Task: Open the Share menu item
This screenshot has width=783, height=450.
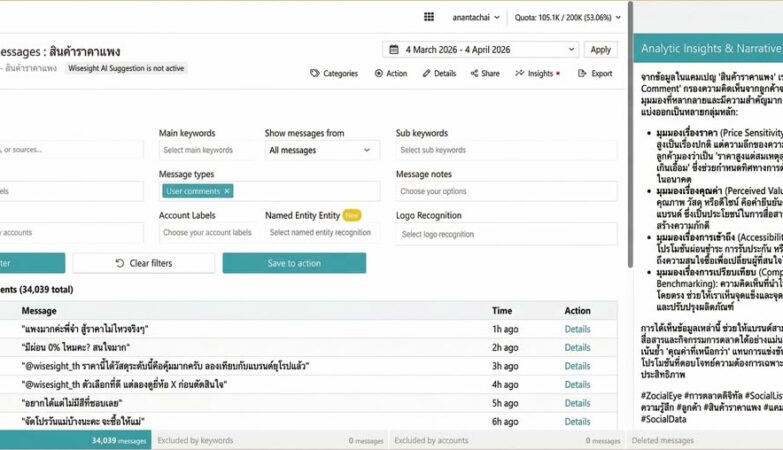Action: (485, 73)
